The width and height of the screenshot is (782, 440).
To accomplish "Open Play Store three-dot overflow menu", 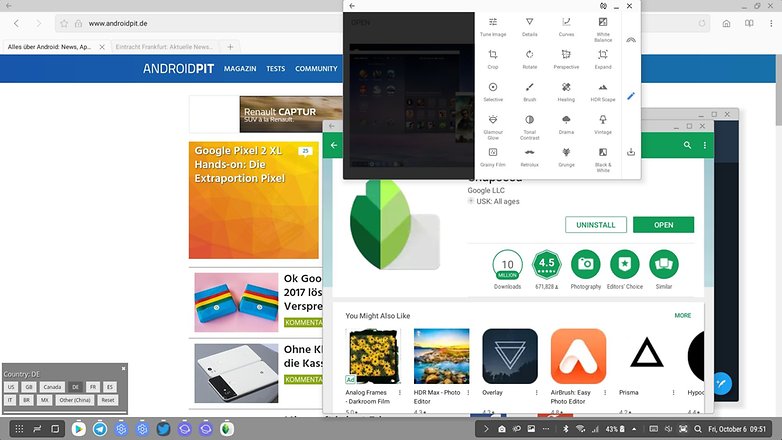I will [x=705, y=145].
